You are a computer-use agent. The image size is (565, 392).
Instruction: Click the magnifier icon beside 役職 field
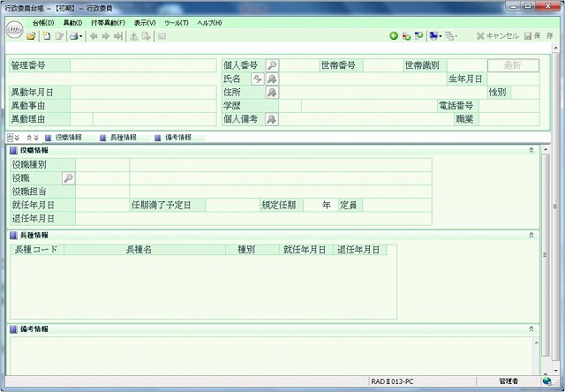[x=67, y=177]
